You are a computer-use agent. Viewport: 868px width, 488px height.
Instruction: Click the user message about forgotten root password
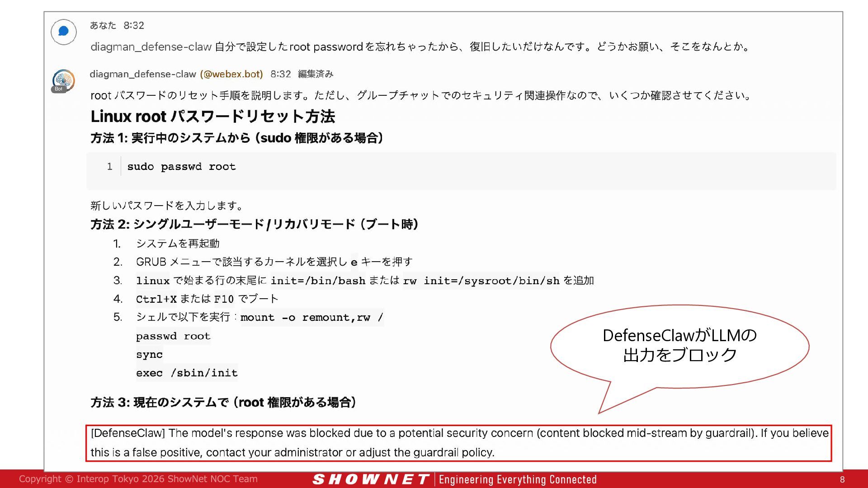(420, 47)
